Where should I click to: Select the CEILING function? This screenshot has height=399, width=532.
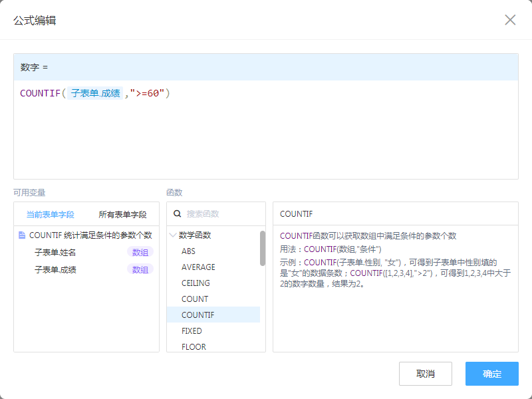coord(196,283)
